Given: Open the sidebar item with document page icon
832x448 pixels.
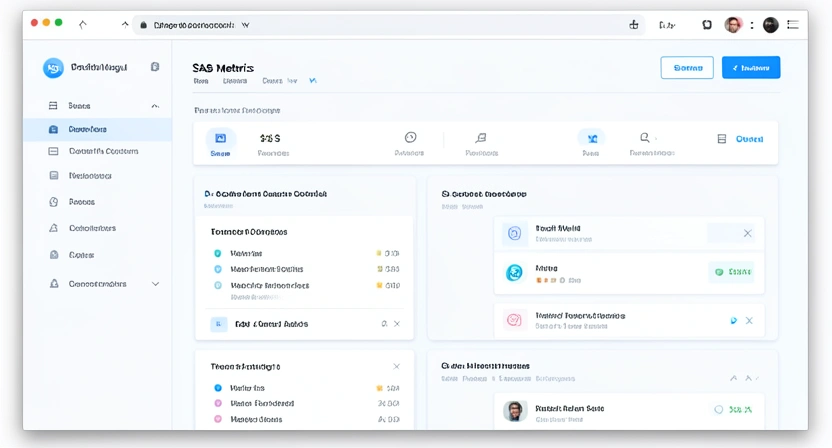Looking at the screenshot, I should coord(98,176).
